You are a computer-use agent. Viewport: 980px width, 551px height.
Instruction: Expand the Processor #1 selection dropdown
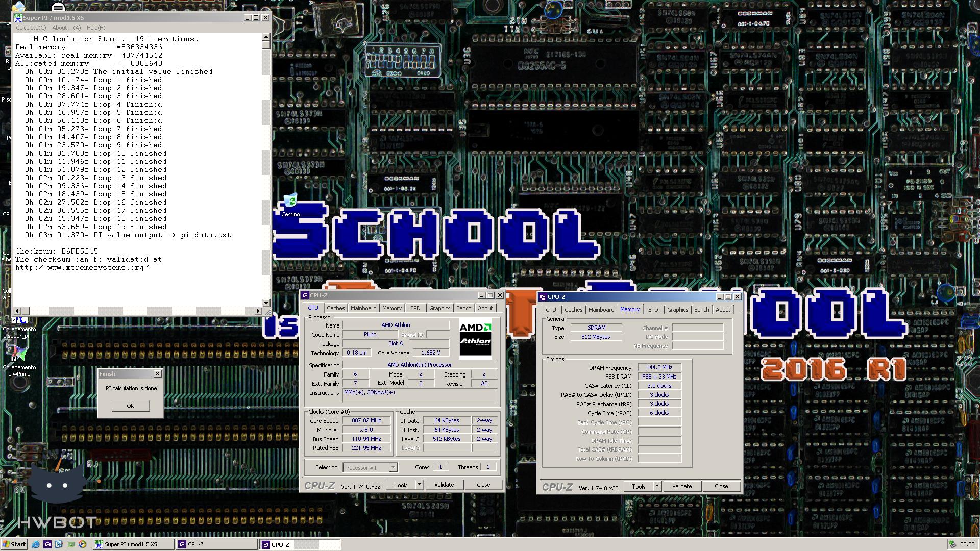393,468
